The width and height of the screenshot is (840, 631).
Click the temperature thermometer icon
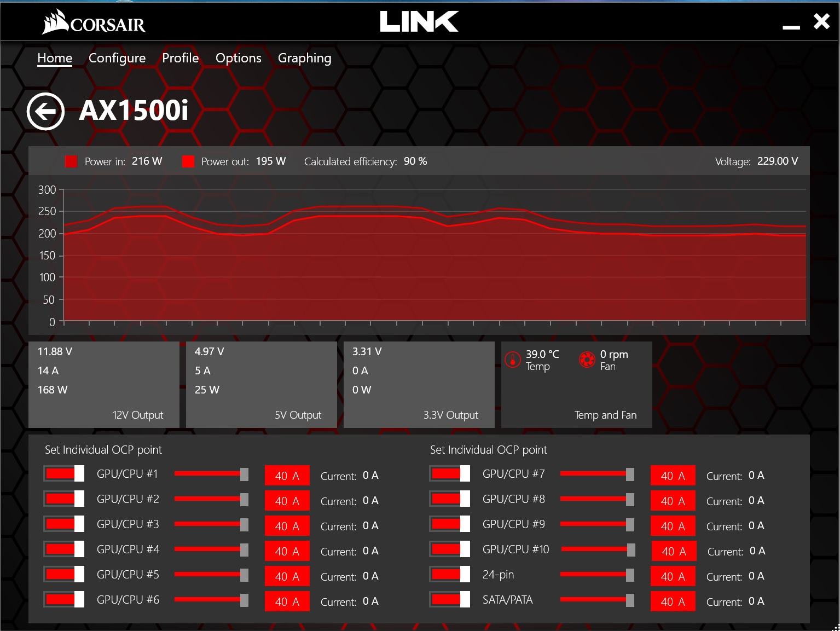click(513, 360)
